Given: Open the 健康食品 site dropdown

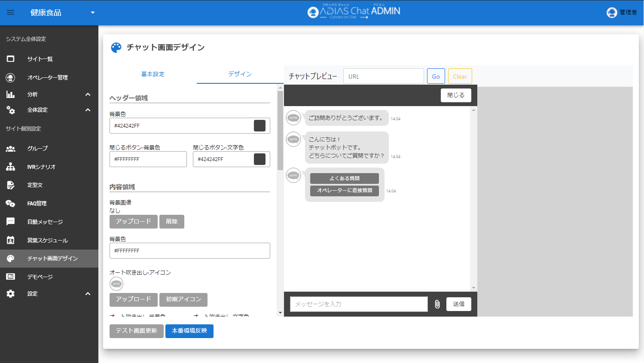Looking at the screenshot, I should [x=92, y=12].
